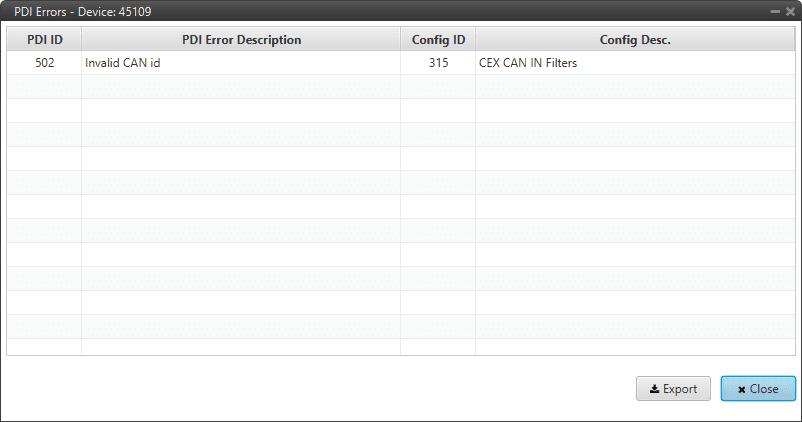Viewport: 802px width, 422px height.
Task: Click empty cell directly below Invalid CAN id
Action: [x=241, y=87]
